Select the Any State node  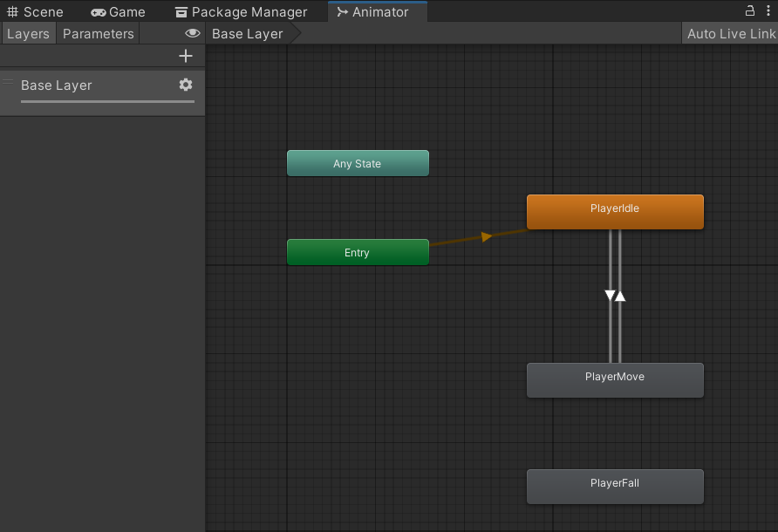tap(358, 163)
